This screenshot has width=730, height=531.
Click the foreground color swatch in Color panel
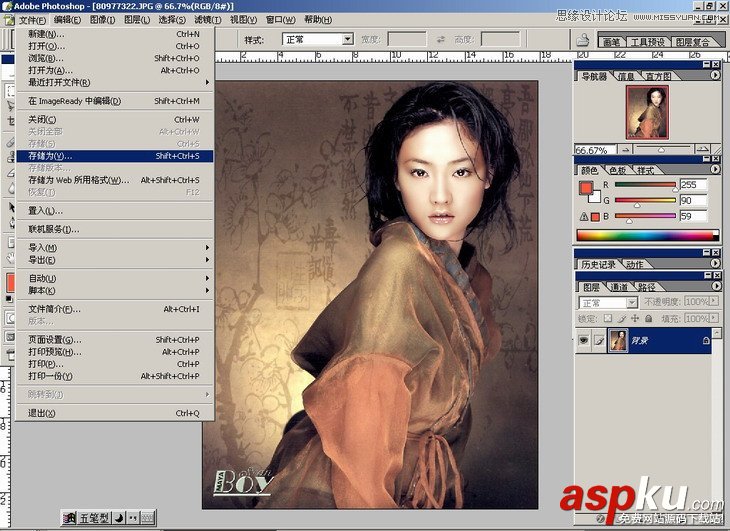586,187
